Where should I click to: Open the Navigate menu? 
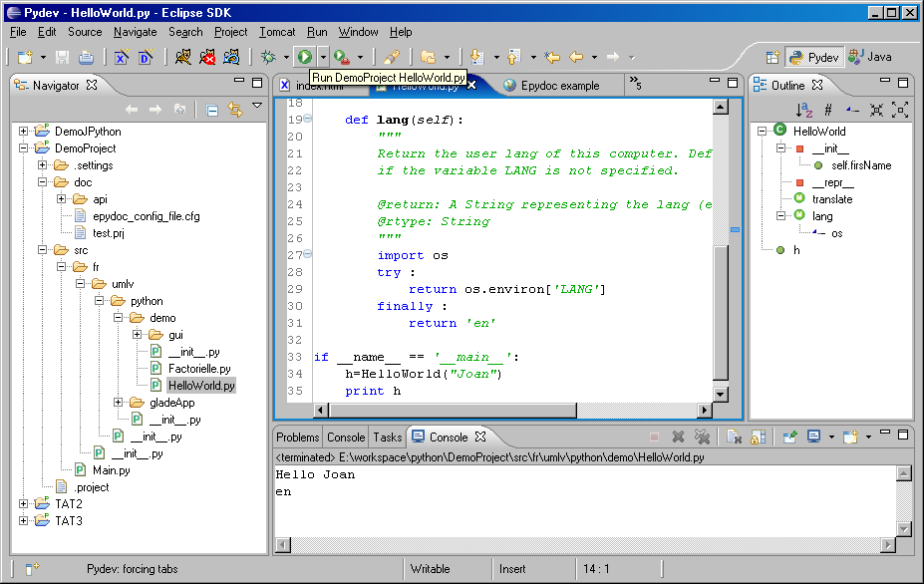coord(135,32)
